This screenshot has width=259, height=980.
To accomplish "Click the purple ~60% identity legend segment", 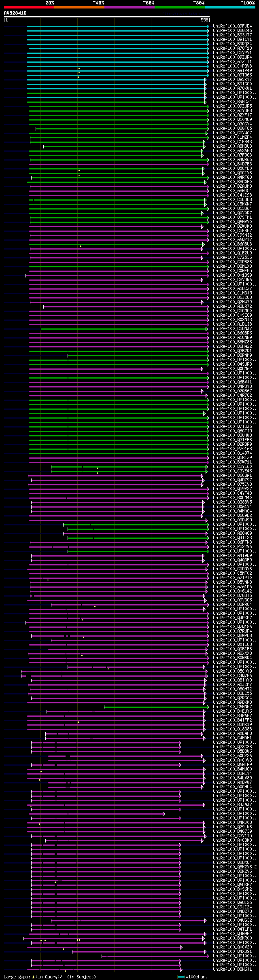I will [129, 7].
